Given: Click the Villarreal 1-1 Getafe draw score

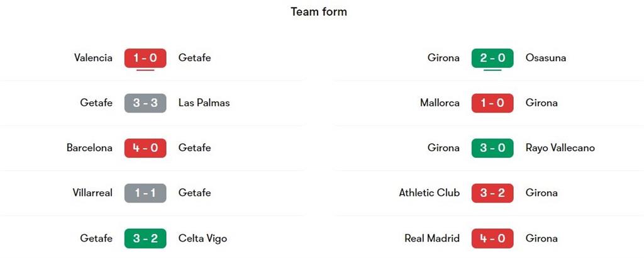Looking at the screenshot, I should [145, 193].
